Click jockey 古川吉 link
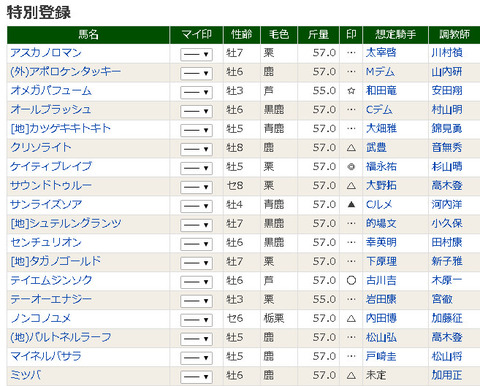This screenshot has width=480, height=386. click(381, 281)
